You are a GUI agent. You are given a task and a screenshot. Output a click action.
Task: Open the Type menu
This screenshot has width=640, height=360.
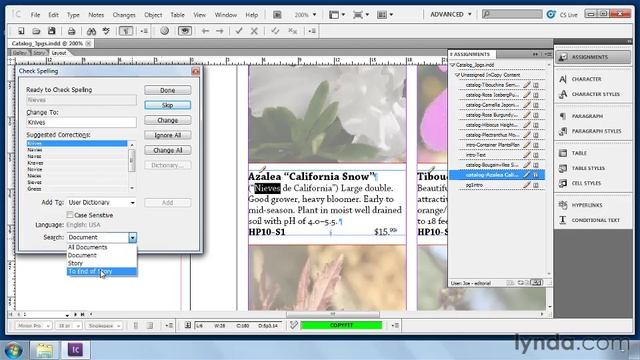point(73,15)
